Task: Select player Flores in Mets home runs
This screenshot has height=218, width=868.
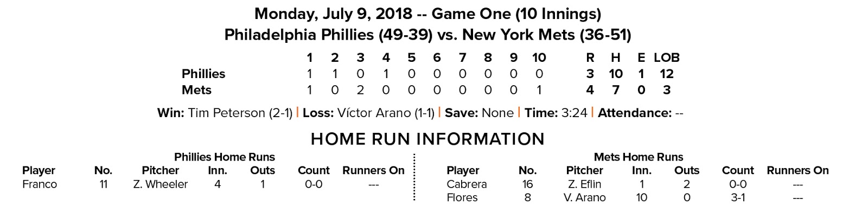Action: click(x=462, y=197)
